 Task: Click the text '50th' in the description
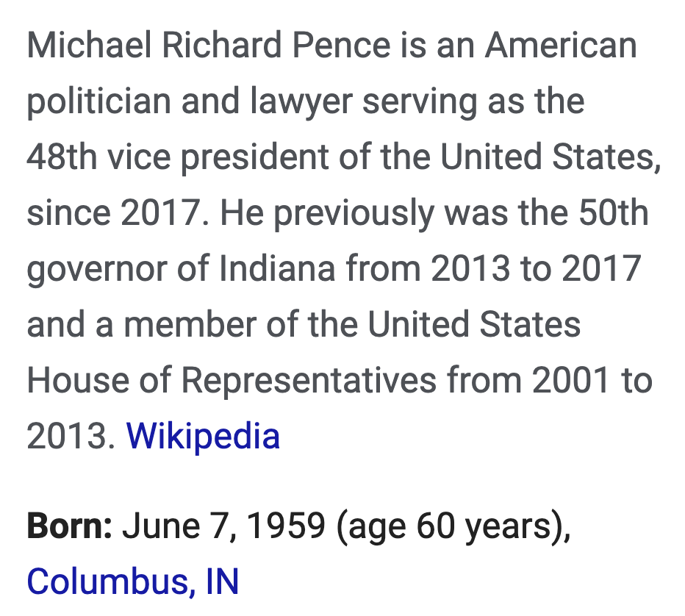[x=614, y=212]
